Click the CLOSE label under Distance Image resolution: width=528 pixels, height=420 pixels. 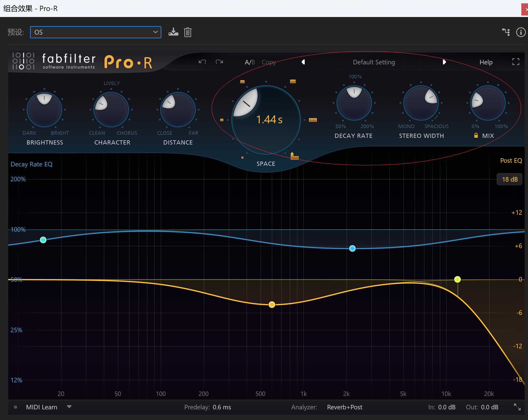click(165, 133)
